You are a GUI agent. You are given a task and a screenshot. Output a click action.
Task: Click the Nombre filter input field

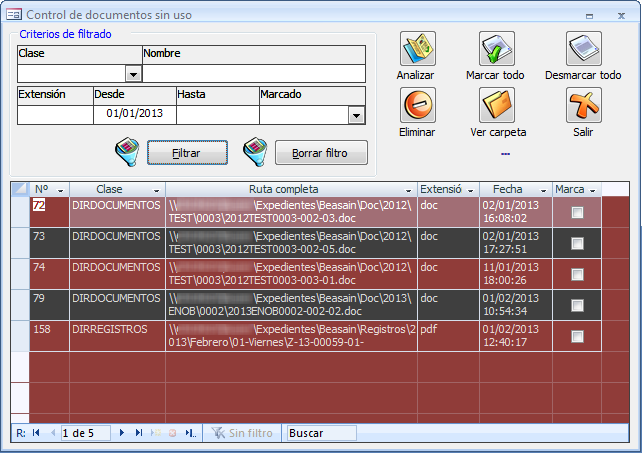coord(254,74)
